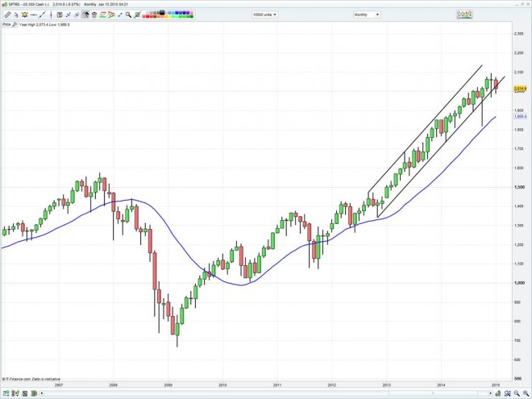Viewport: 532px width, 399px height.
Task: Click the bottom-right green bars icon
Action: (498, 393)
